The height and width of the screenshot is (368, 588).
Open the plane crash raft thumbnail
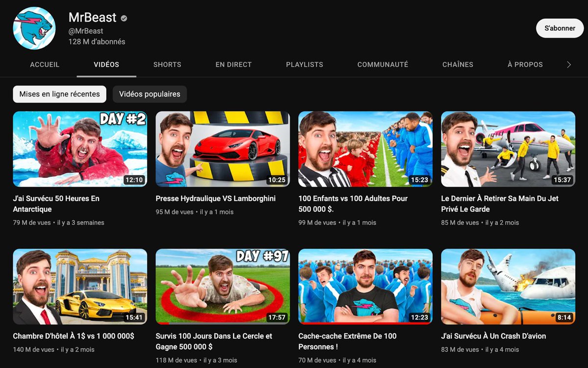(x=508, y=287)
